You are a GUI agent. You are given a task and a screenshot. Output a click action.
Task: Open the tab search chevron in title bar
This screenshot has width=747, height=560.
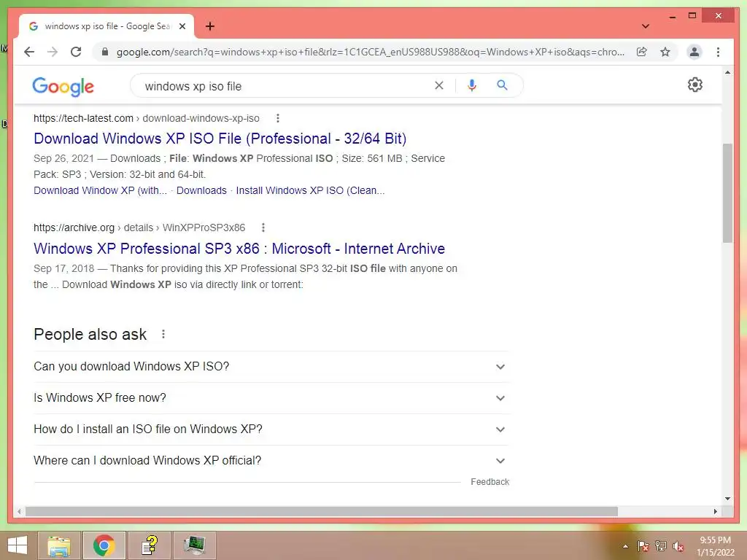(x=646, y=26)
